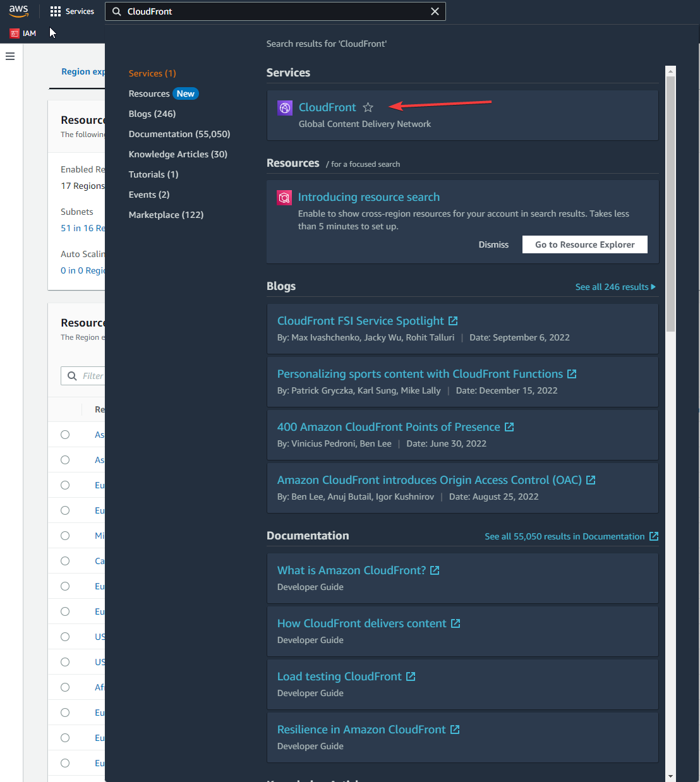Clear the search with the X icon
The image size is (700, 782).
coord(435,11)
